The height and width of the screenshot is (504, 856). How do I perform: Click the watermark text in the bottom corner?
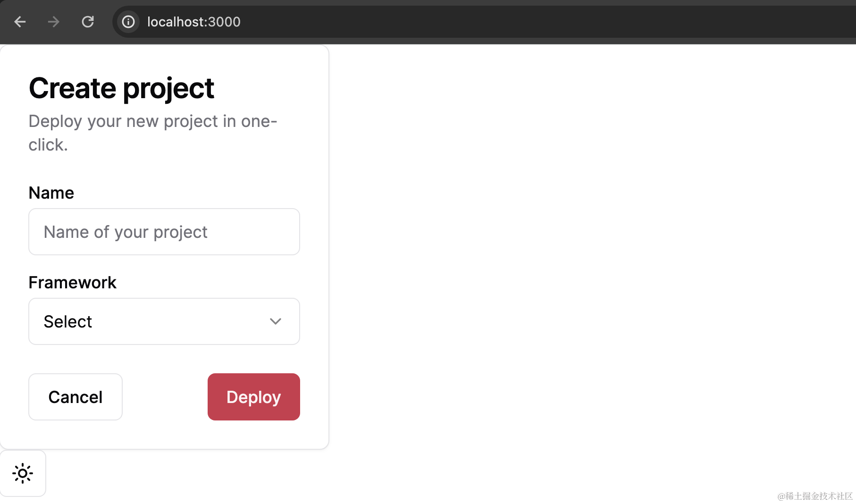click(x=815, y=496)
